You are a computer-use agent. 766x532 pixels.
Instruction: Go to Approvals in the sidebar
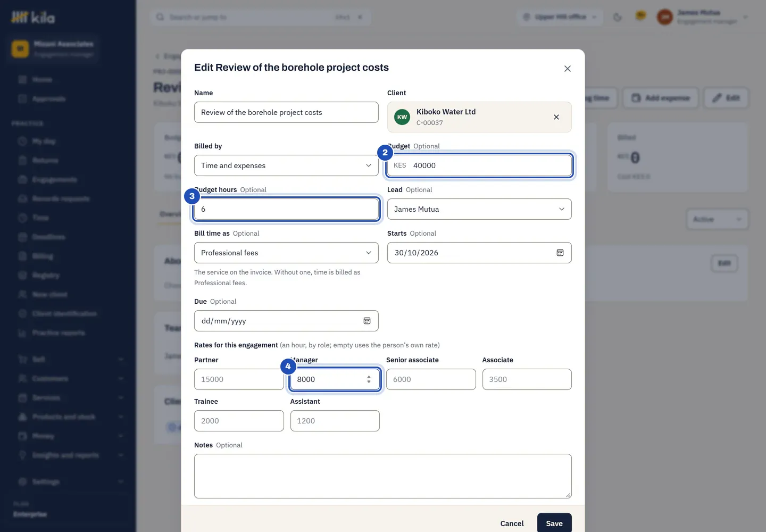coord(49,98)
